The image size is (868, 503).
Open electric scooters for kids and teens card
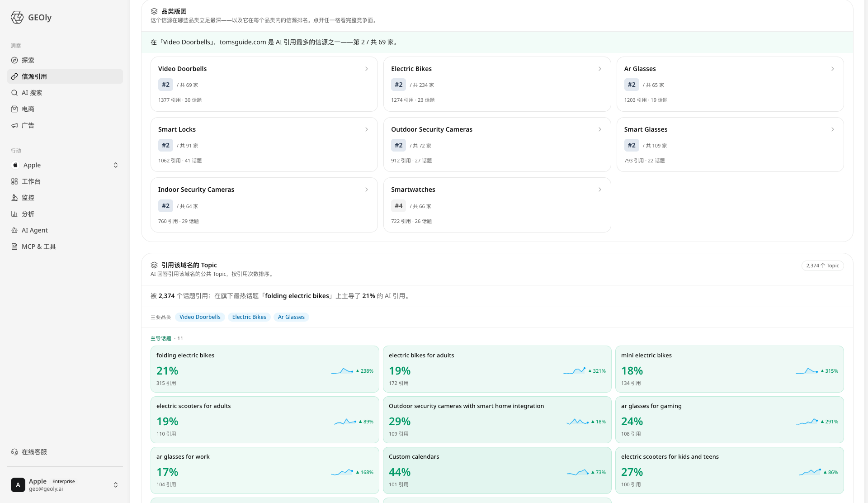click(730, 470)
